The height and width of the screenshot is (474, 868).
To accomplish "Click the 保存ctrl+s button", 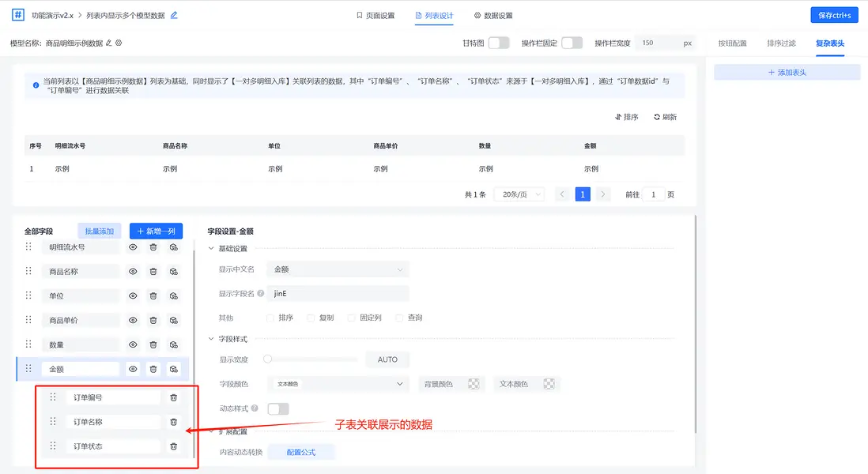I will pos(834,15).
